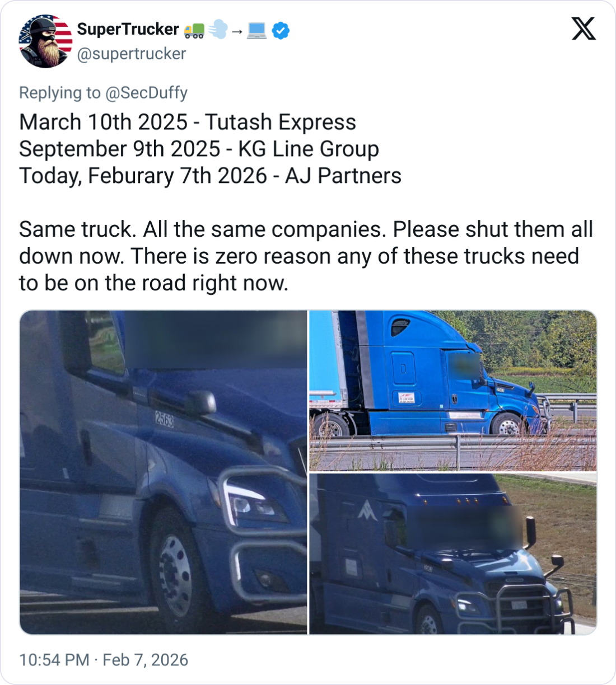
Task: Click the blue verified checkmark badge
Action: 281,30
